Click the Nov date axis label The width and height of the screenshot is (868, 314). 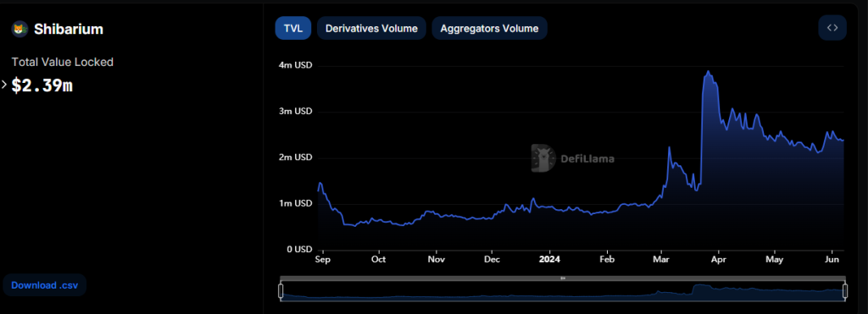coord(437,259)
